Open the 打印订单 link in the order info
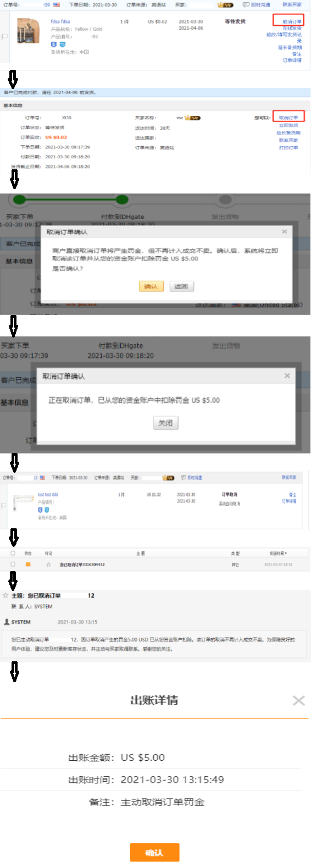 click(288, 147)
